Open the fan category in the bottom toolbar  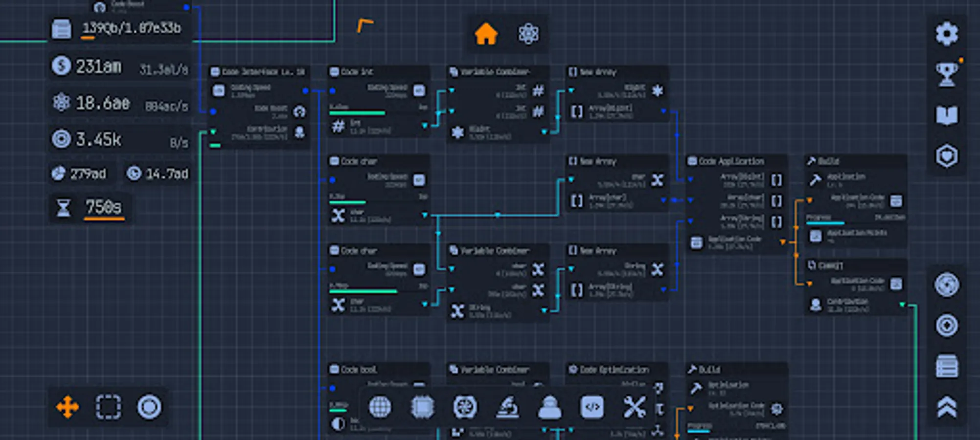tap(465, 407)
